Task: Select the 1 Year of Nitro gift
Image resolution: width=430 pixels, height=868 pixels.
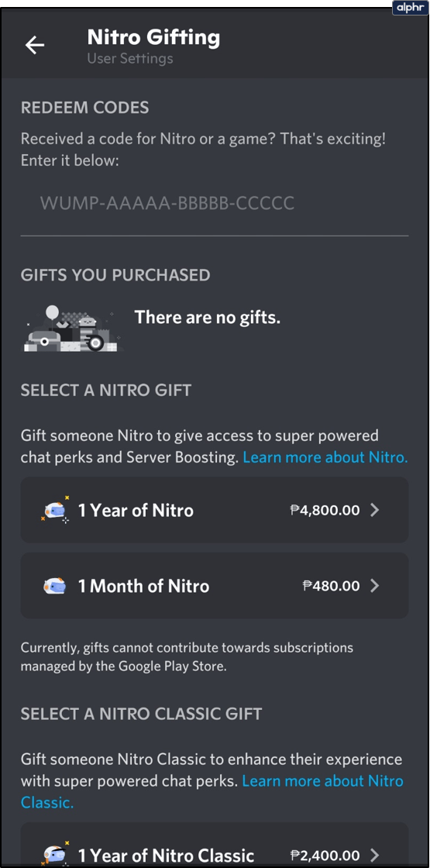Action: [x=215, y=510]
